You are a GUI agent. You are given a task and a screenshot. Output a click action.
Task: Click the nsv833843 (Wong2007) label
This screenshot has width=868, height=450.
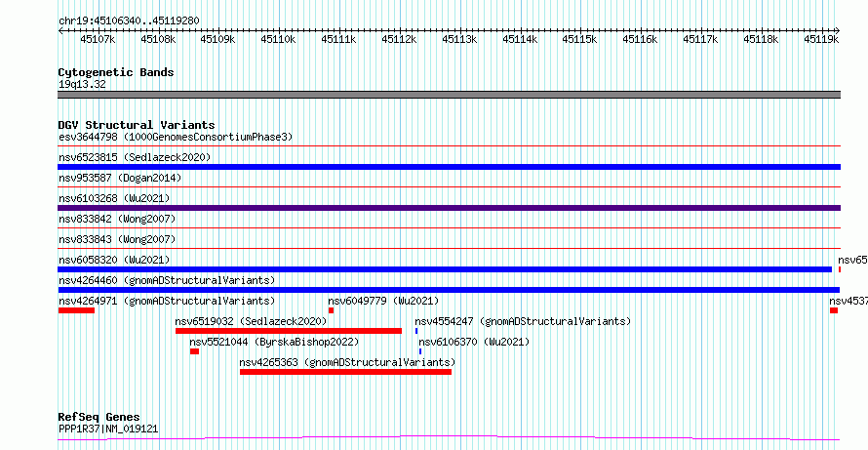click(x=117, y=239)
